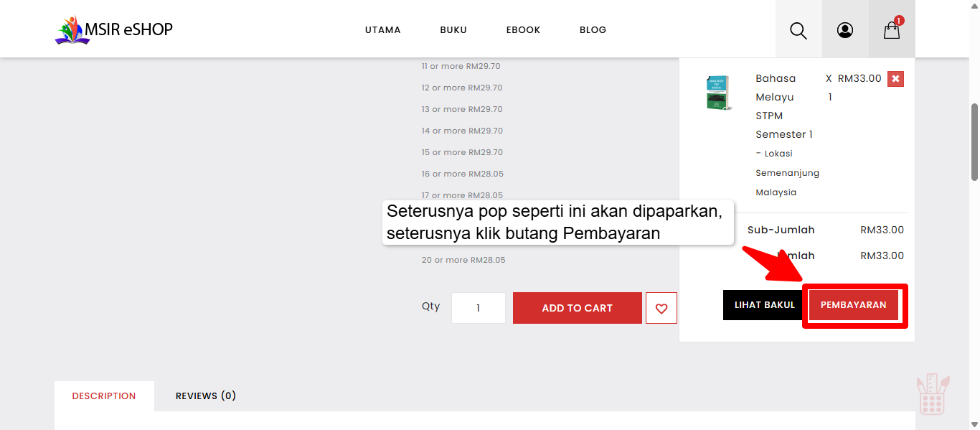Click the '13 or more RM29.70' price row

[x=462, y=109]
